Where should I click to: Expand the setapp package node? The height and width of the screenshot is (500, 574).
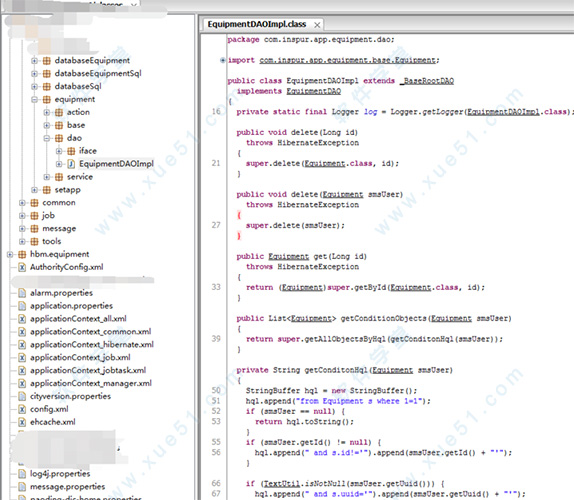pos(34,190)
